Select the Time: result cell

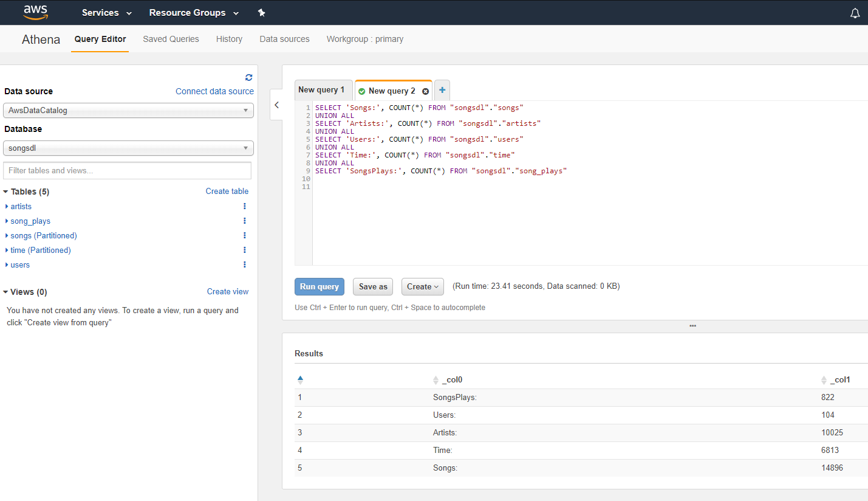[442, 450]
